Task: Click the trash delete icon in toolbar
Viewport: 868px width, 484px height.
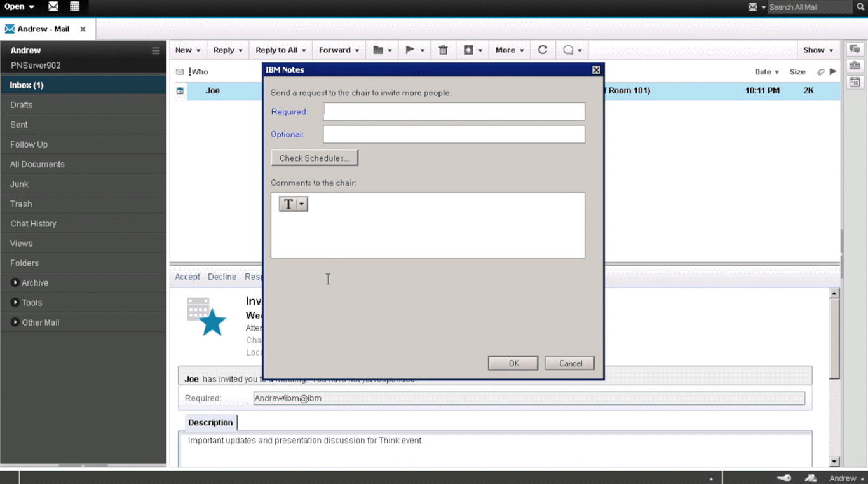Action: [x=444, y=50]
